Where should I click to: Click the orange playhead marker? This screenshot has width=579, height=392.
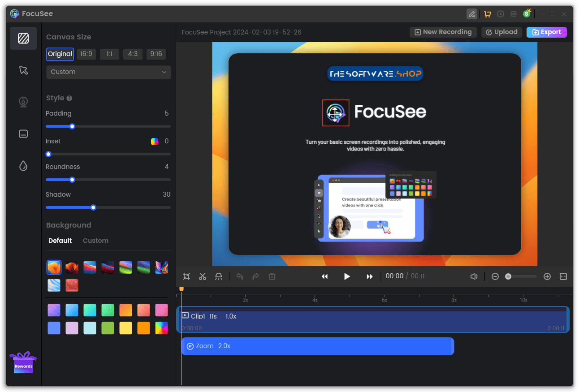181,289
